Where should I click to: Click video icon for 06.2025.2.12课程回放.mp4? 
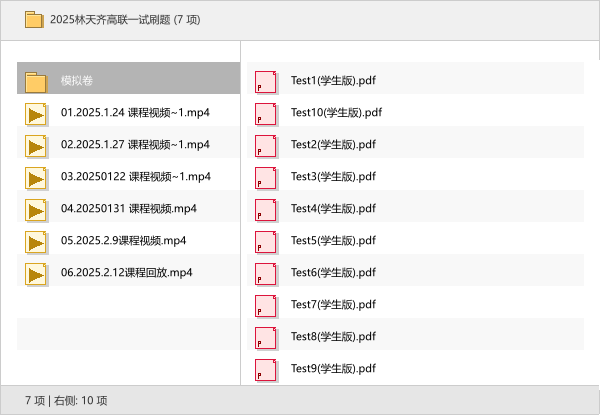coord(37,273)
